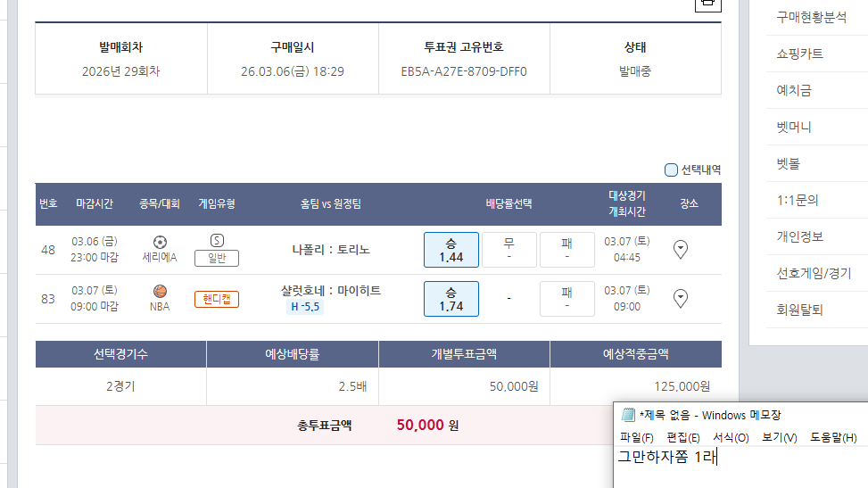Open 예치금 sidebar link
The height and width of the screenshot is (488, 868).
click(794, 90)
